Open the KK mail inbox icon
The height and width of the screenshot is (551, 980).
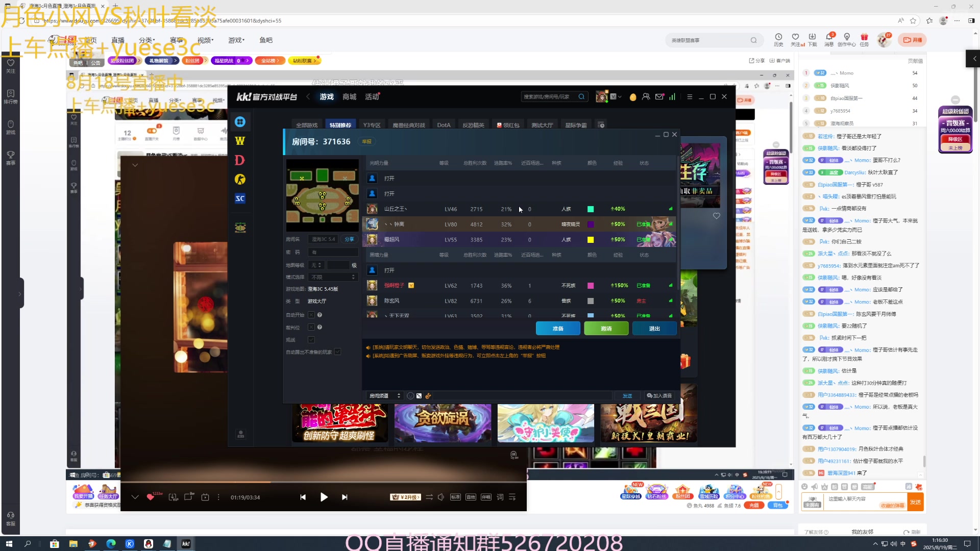coord(659,97)
